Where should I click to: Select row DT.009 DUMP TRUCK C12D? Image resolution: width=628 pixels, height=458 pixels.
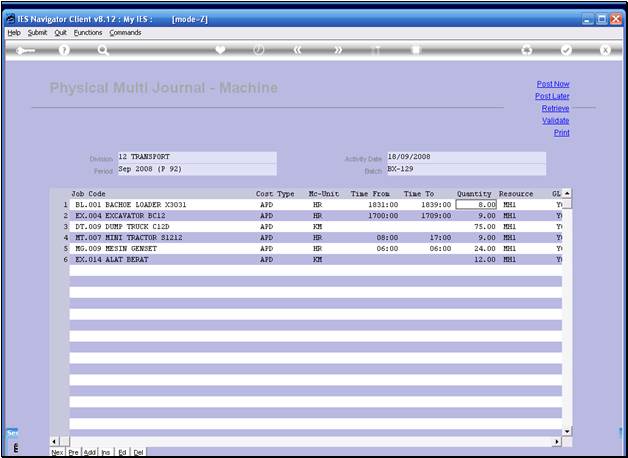316,227
